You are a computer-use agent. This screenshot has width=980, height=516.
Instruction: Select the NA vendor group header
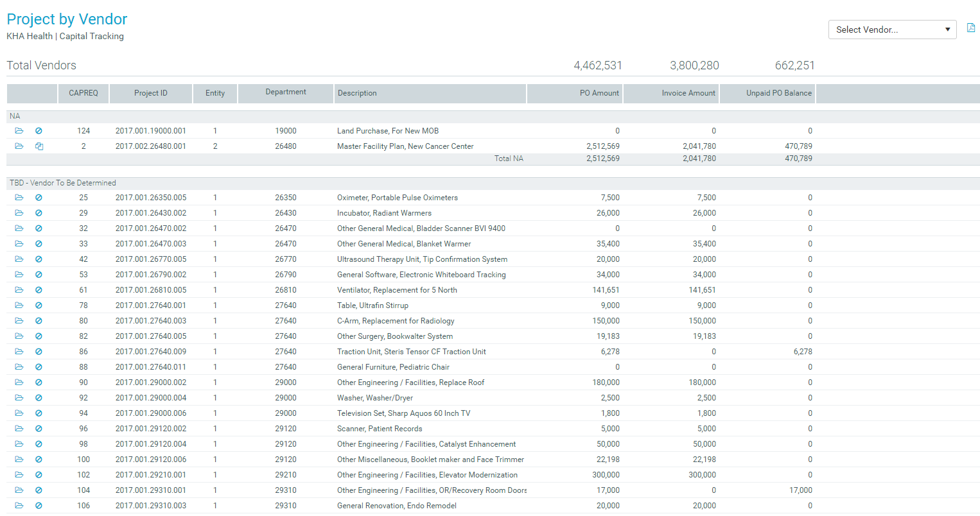pos(493,116)
